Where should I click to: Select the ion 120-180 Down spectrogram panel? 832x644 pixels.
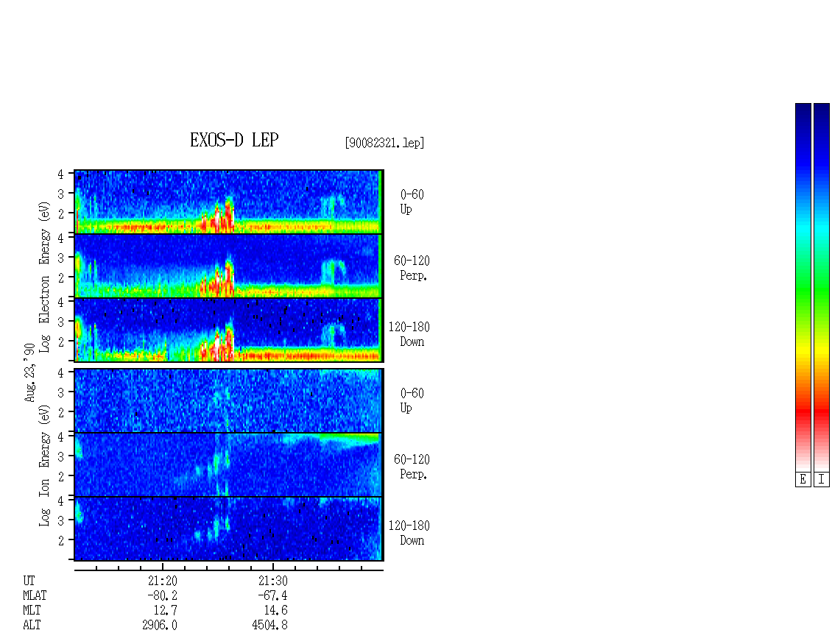point(229,529)
